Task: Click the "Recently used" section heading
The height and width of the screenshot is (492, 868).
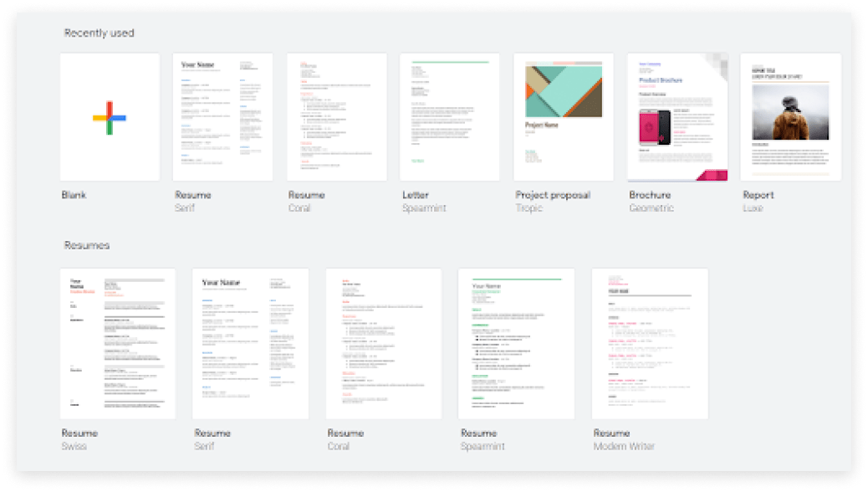Action: pyautogui.click(x=100, y=33)
